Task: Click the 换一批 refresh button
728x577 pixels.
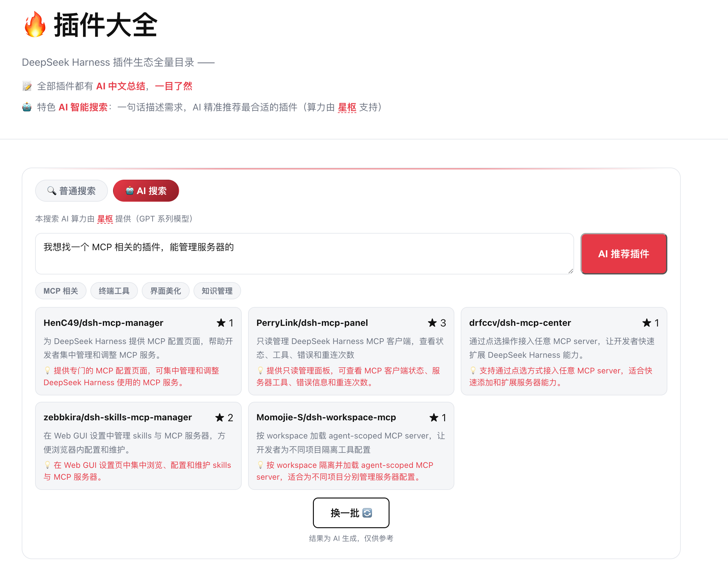Action: pos(351,513)
